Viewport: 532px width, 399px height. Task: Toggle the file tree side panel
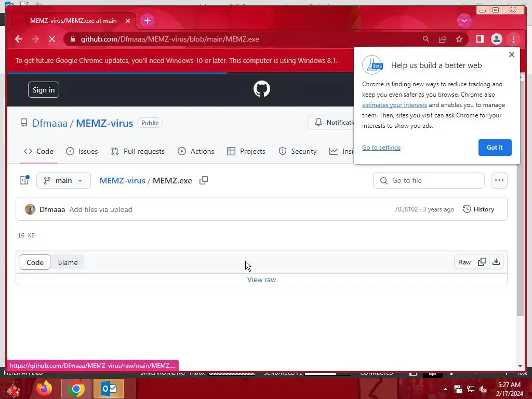tap(24, 180)
